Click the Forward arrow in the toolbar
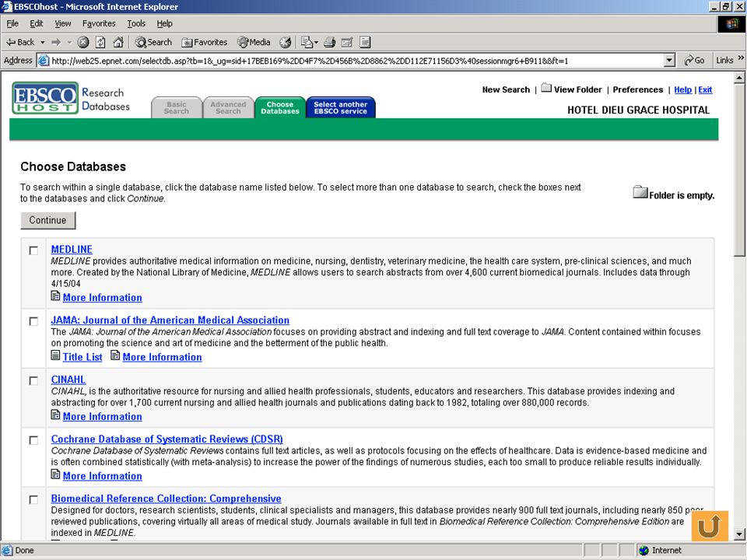This screenshot has width=747, height=560. click(56, 42)
